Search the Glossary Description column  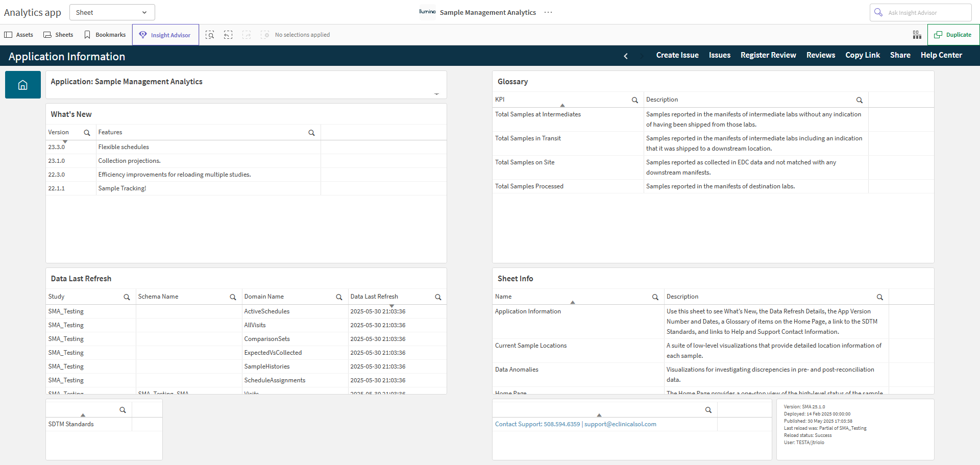pyautogui.click(x=860, y=100)
